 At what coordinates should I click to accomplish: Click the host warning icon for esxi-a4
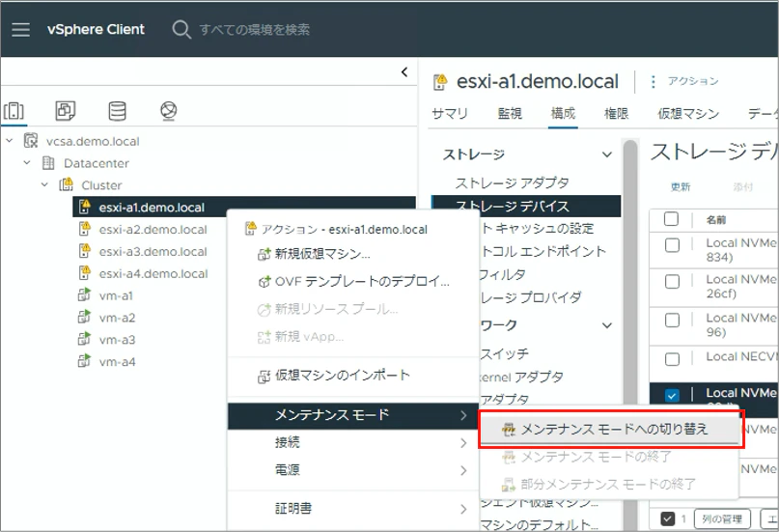tap(84, 272)
